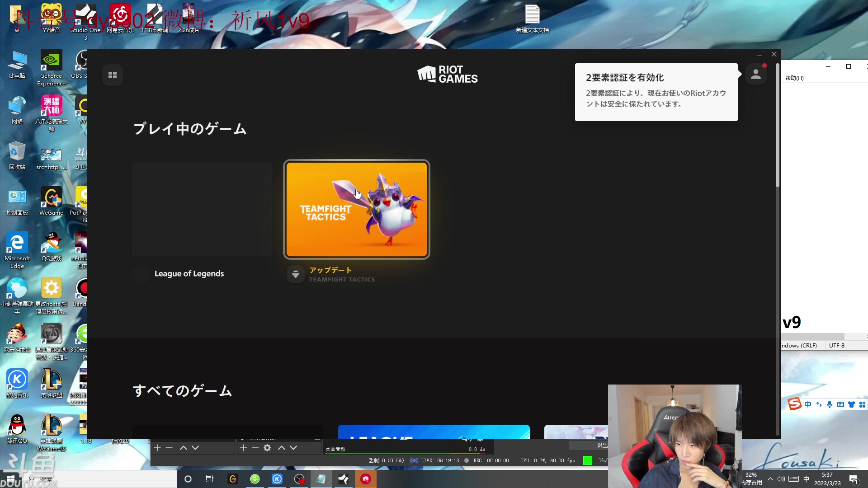Toggle Sogou voice input microphone
This screenshot has height=488, width=868.
tap(830, 404)
